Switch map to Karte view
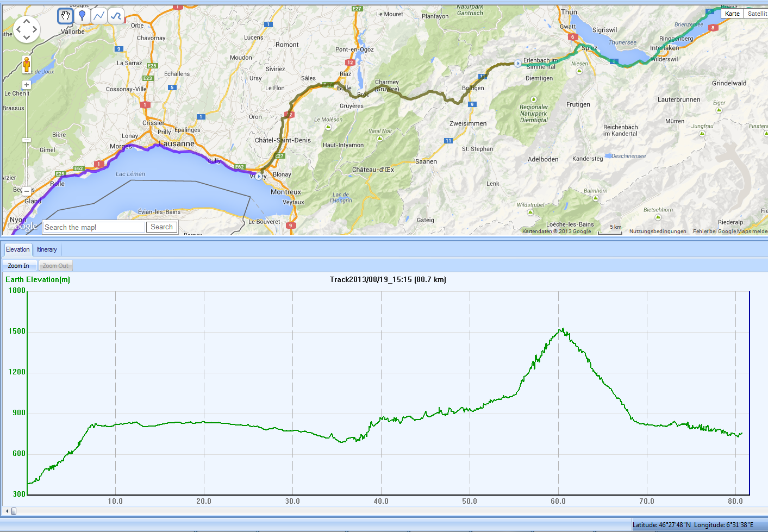Screen dimensions: 768x532 (x=732, y=14)
